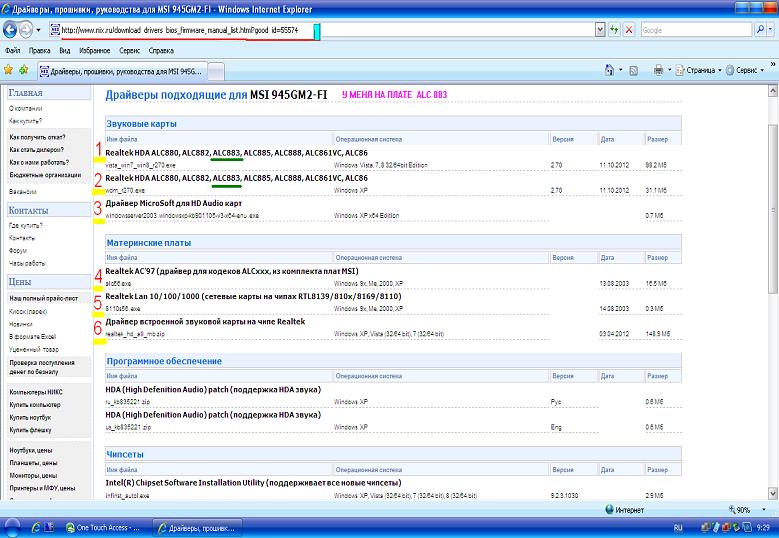Click Главная sidebar heading
Screen dimensions: 779x538
click(26, 93)
